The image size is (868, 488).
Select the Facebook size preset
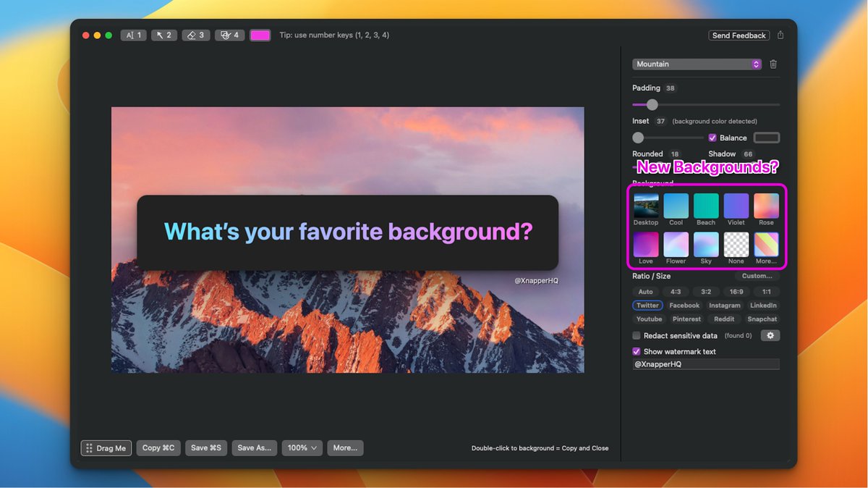684,306
